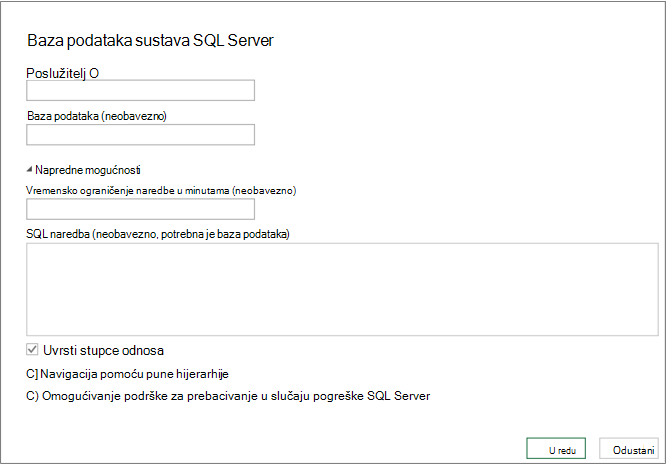Screen dimensions: 666x464
Task: Collapse the Napredne mogućnosti section
Action: [29, 170]
